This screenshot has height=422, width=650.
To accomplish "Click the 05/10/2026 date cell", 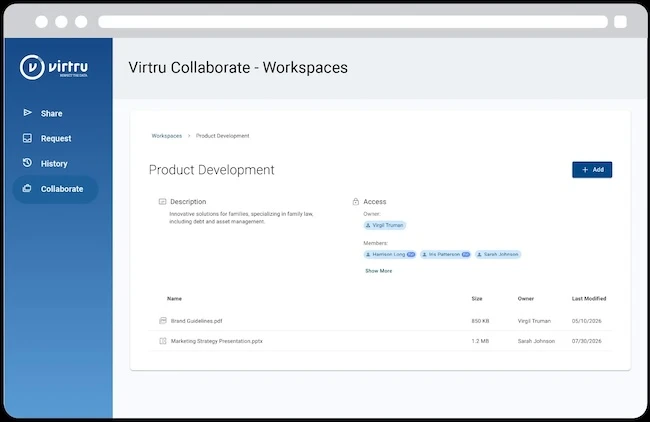I will (x=587, y=321).
